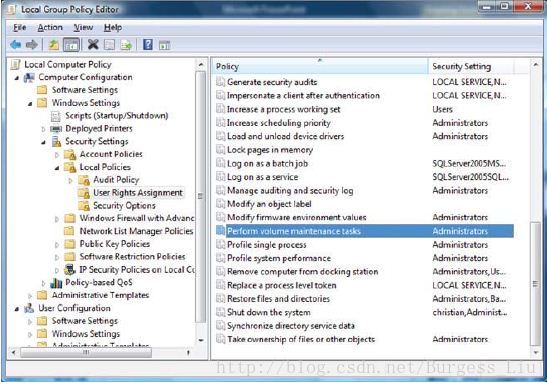The height and width of the screenshot is (387, 547).
Task: Click icon beside Shut down the system
Action: pos(220,312)
